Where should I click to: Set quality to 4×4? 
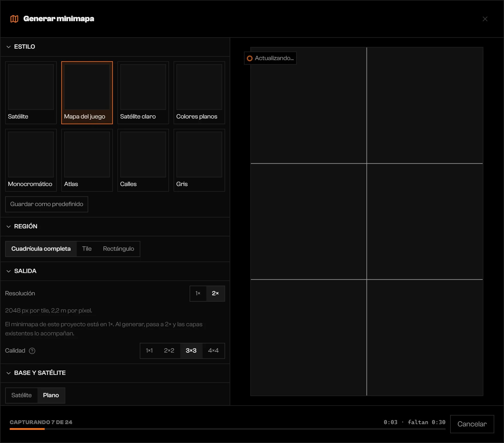click(213, 351)
